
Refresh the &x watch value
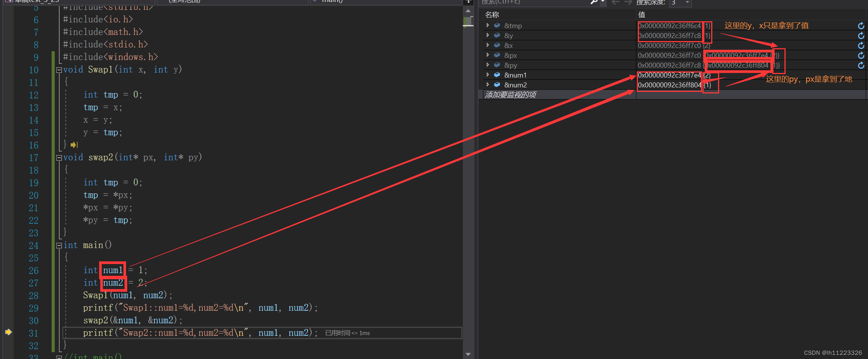861,45
